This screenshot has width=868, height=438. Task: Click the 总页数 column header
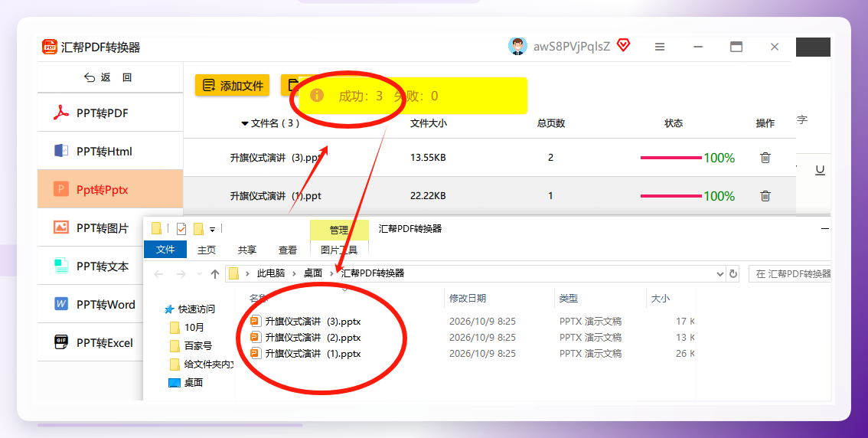tap(551, 123)
